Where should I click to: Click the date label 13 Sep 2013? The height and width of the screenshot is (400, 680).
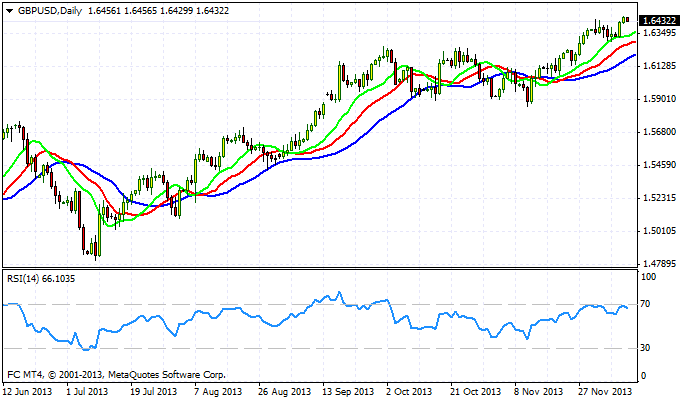(x=348, y=391)
